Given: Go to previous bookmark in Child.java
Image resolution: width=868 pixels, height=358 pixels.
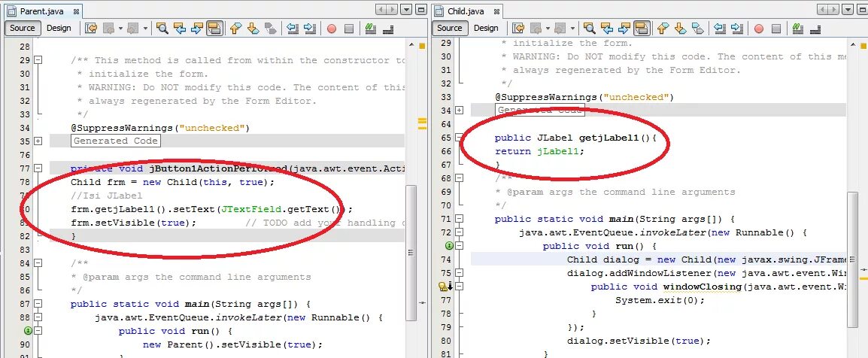Looking at the screenshot, I should pos(663,29).
